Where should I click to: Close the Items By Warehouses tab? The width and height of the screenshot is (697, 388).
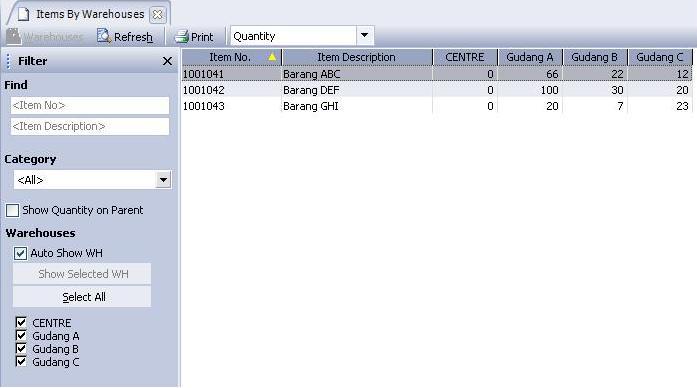[157, 15]
